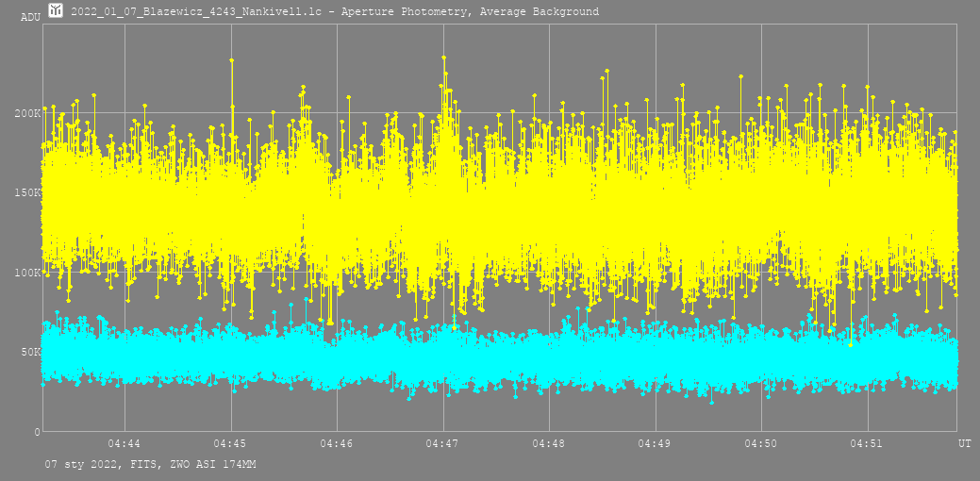Screen dimensions: 980x481
Task: Click the 04:51 time axis label
Action: click(868, 443)
